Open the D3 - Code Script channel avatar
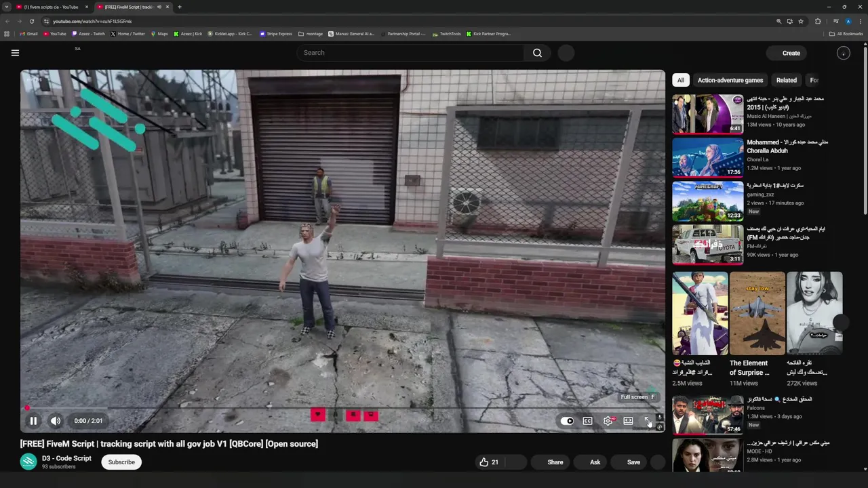The width and height of the screenshot is (868, 488). tap(28, 462)
